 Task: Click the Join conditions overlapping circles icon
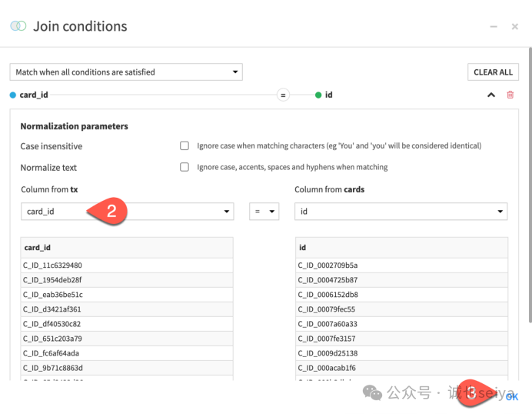(18, 26)
